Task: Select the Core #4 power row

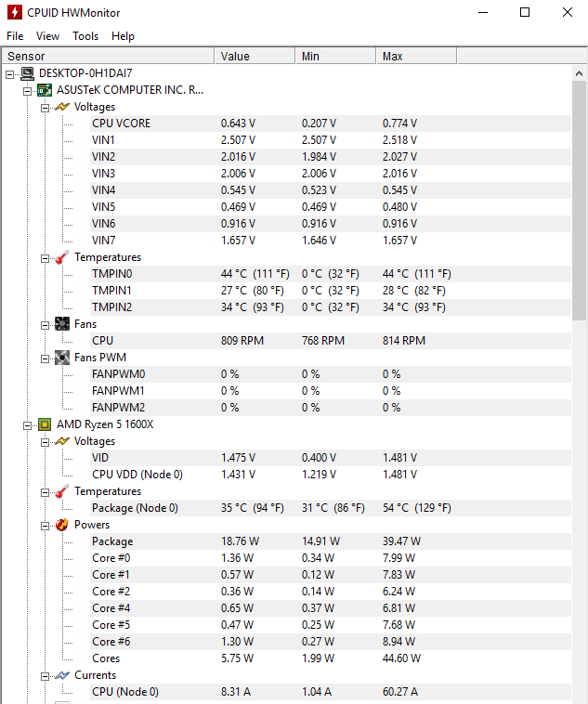Action: tap(331, 608)
